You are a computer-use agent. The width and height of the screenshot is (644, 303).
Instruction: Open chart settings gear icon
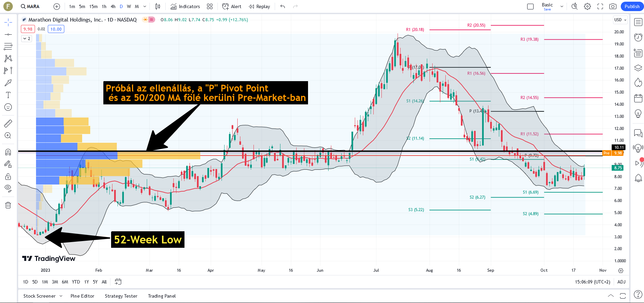click(587, 6)
